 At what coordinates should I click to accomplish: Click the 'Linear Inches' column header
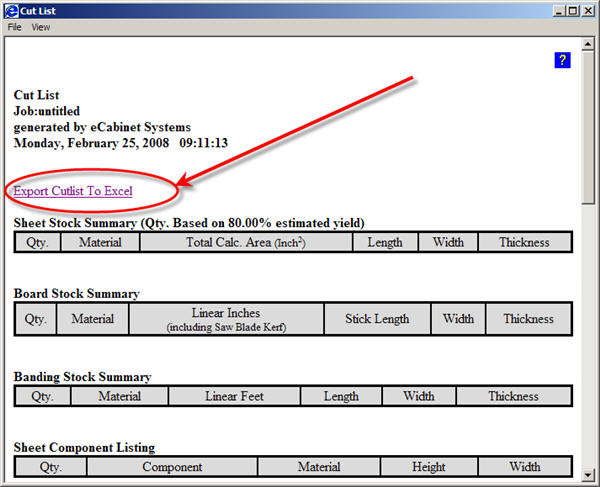[226, 319]
